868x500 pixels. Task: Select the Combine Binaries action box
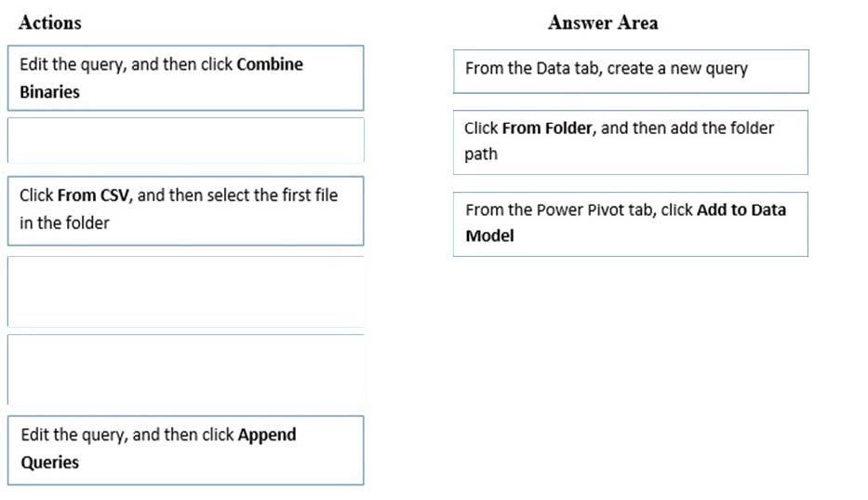[x=185, y=77]
